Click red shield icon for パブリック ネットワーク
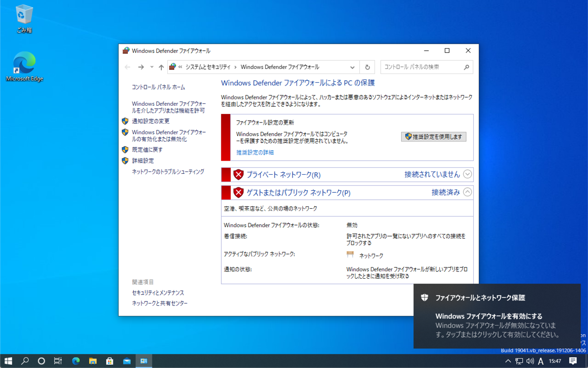 [x=238, y=193]
